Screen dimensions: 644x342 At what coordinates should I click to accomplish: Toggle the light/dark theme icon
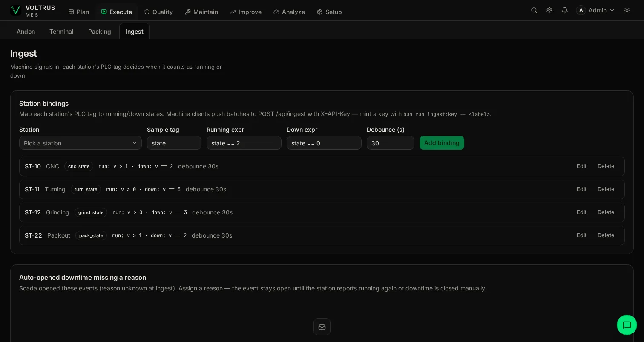[x=627, y=10]
